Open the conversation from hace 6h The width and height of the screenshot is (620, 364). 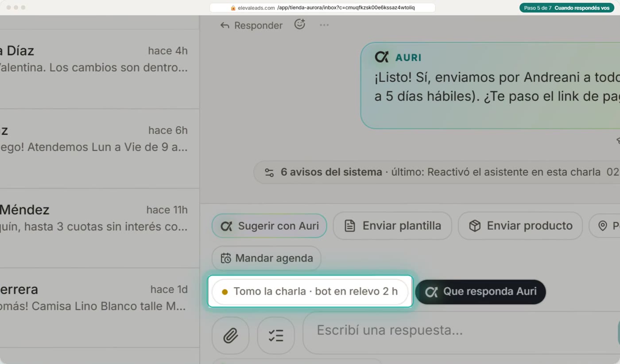[x=100, y=149]
